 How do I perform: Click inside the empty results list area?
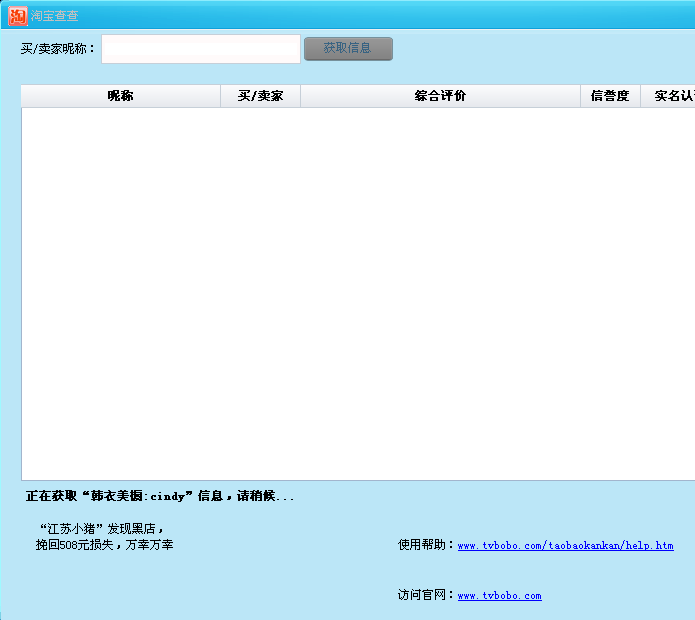pos(350,290)
